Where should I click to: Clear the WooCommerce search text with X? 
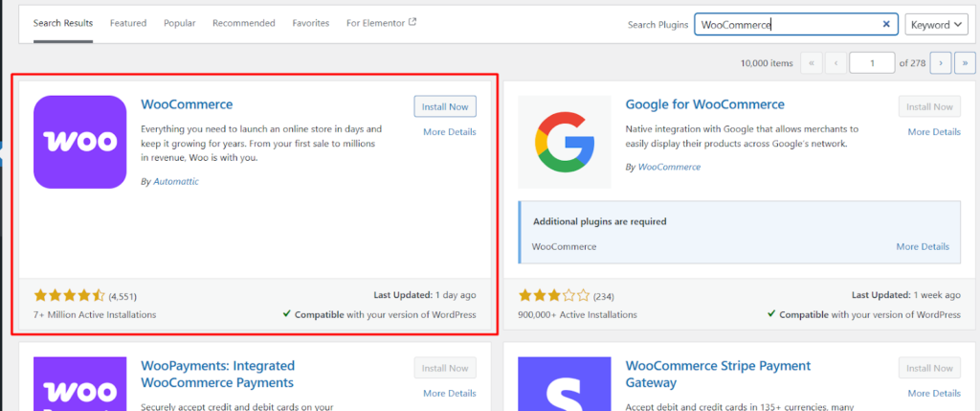[x=885, y=24]
